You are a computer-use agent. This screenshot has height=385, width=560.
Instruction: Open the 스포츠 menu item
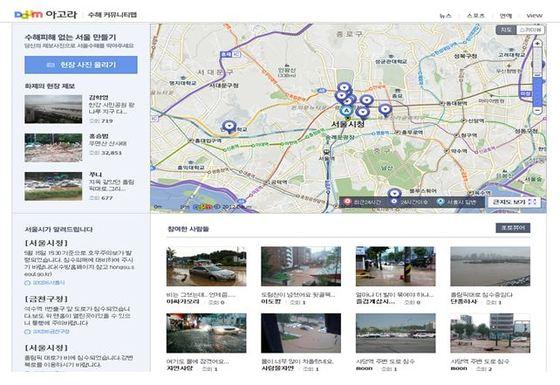point(475,15)
